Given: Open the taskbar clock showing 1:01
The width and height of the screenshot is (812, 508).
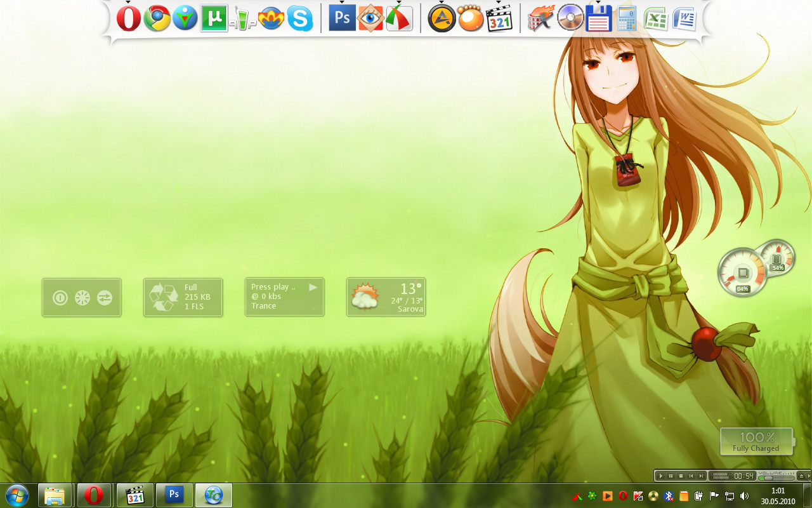Looking at the screenshot, I should click(x=778, y=496).
